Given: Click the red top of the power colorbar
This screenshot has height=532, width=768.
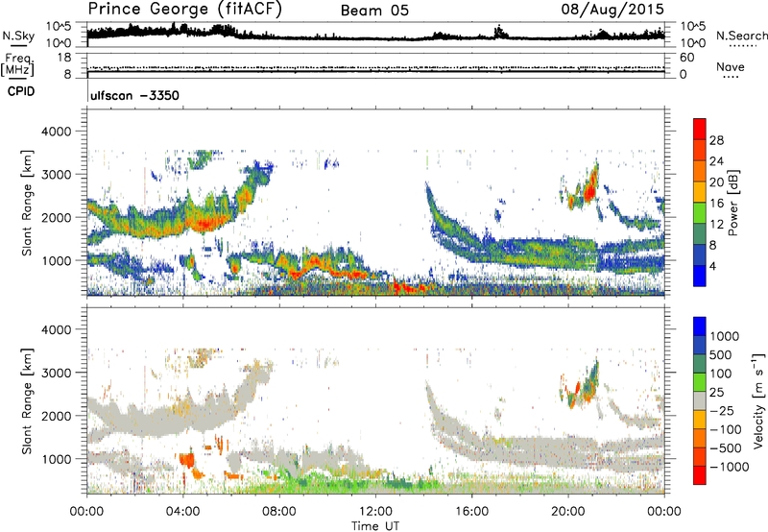Looking at the screenshot, I should 700,129.
